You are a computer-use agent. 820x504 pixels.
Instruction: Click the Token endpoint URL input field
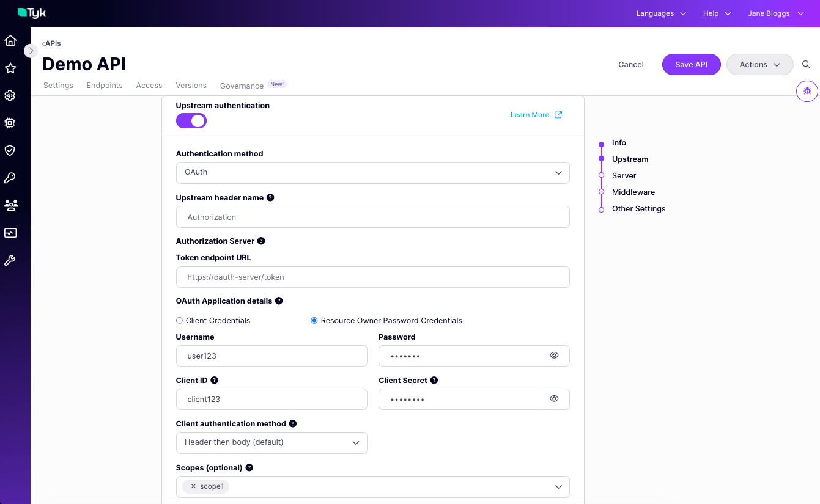tap(373, 277)
